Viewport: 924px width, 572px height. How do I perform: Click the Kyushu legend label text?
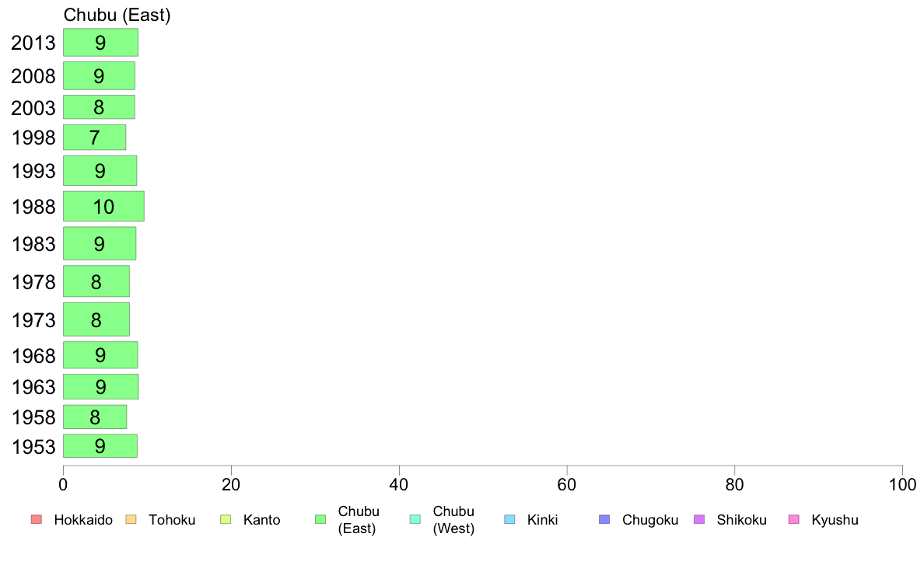pos(835,520)
